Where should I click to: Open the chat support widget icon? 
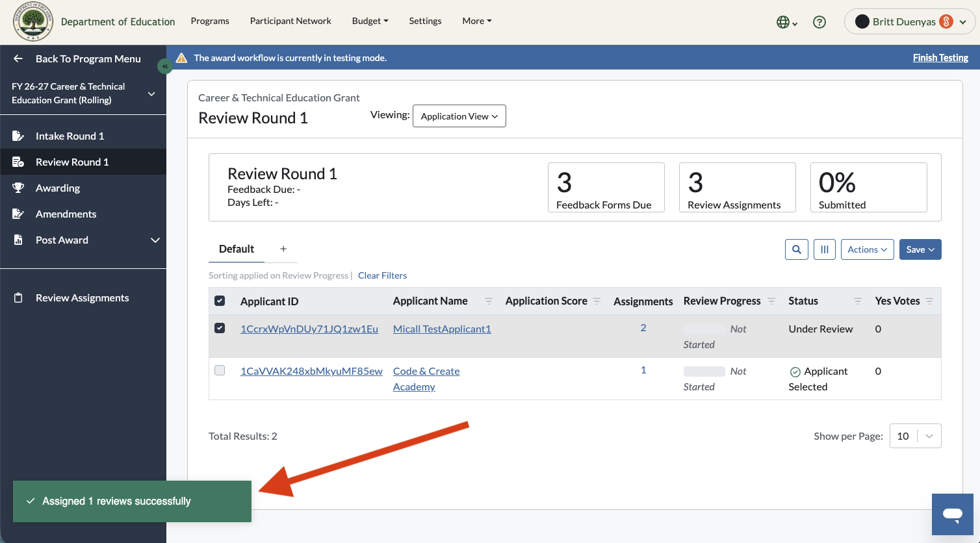953,514
